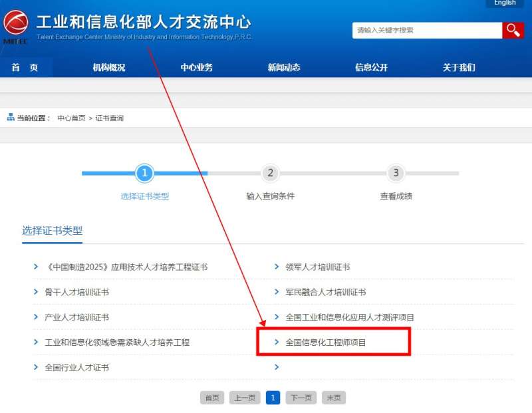Switch site language via the English link
Screen dimensions: 532x413
click(x=503, y=3)
